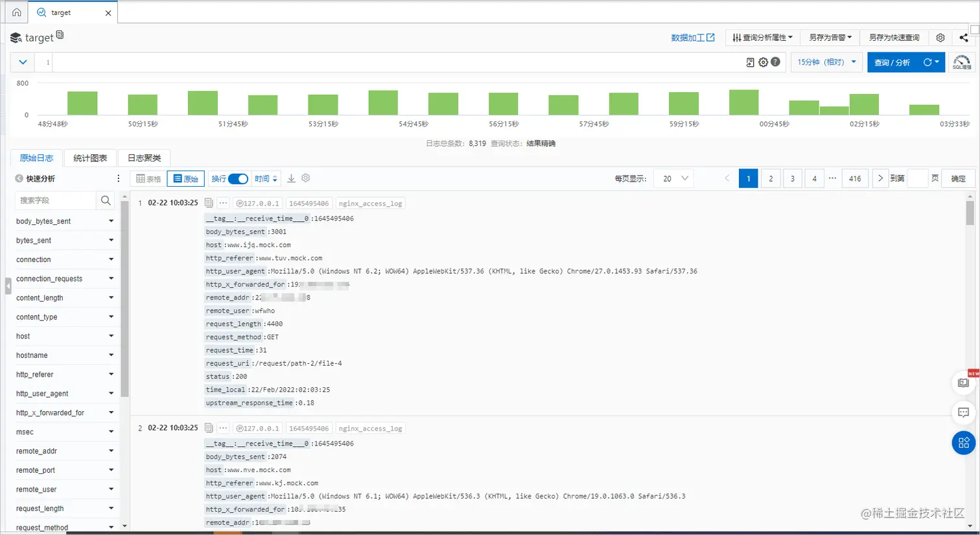
Task: Open the display settings gear icon
Action: [306, 178]
